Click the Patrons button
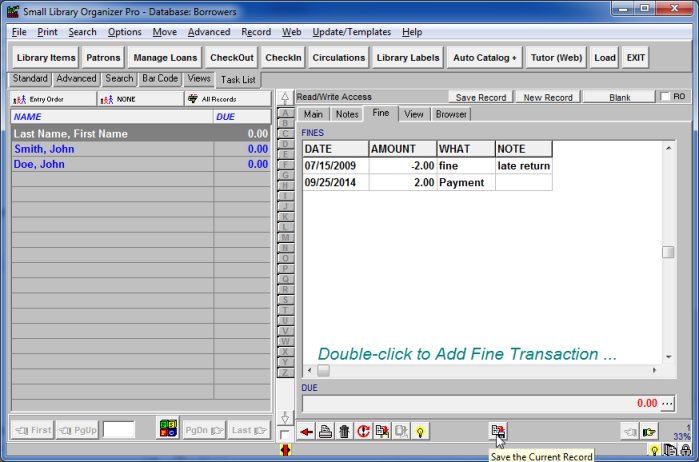 (x=103, y=58)
